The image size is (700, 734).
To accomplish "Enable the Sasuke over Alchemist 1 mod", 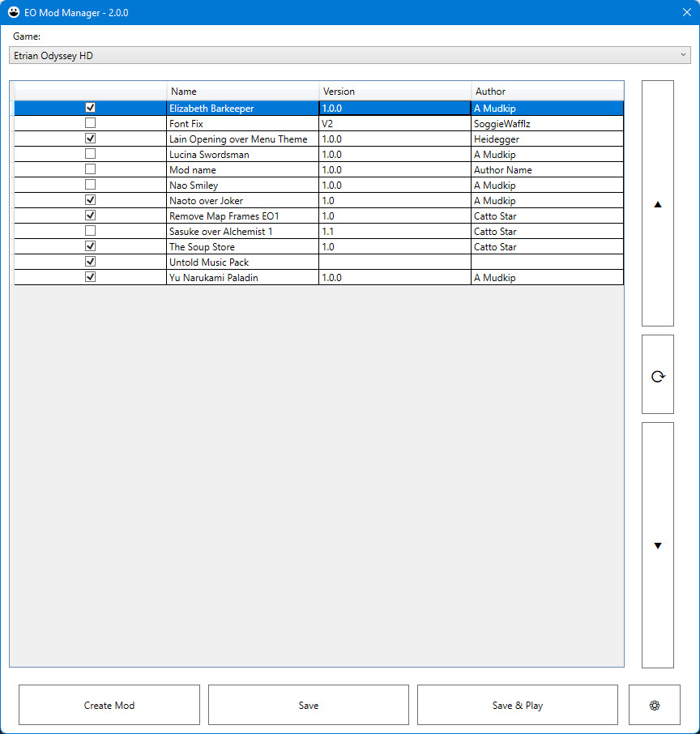I will [x=90, y=230].
